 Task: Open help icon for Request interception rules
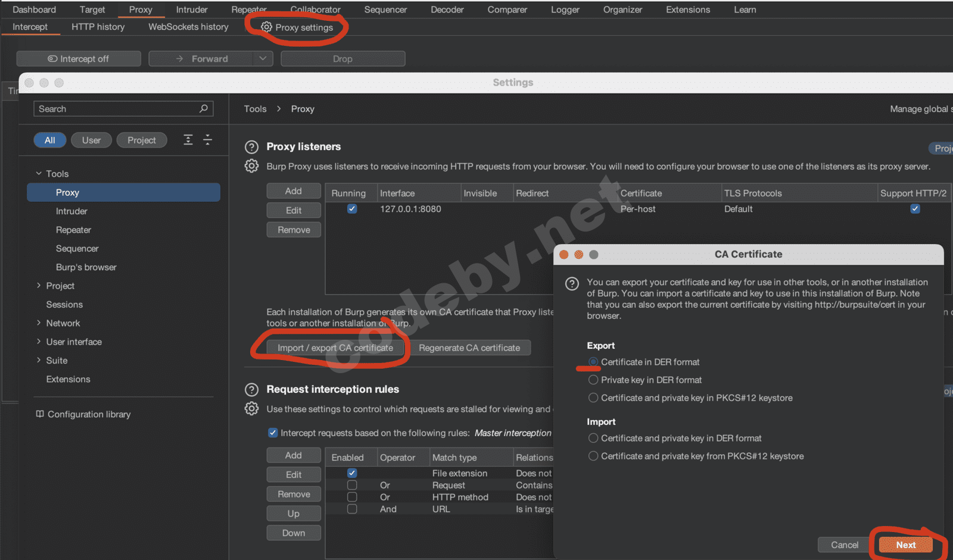point(252,390)
